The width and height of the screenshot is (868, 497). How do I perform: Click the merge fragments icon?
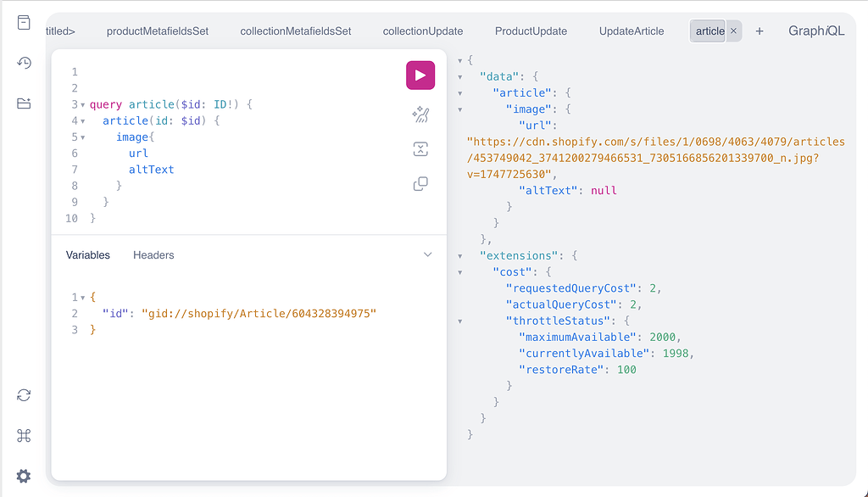click(420, 149)
